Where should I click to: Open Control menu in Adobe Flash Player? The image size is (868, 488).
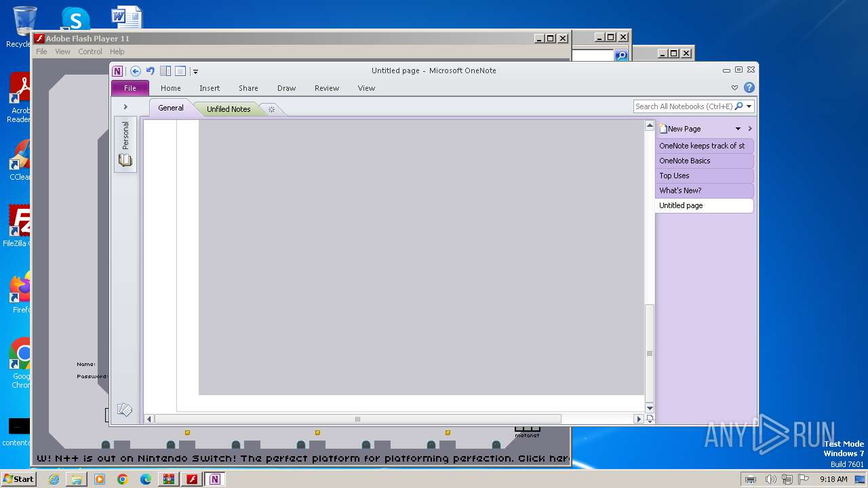(x=90, y=52)
